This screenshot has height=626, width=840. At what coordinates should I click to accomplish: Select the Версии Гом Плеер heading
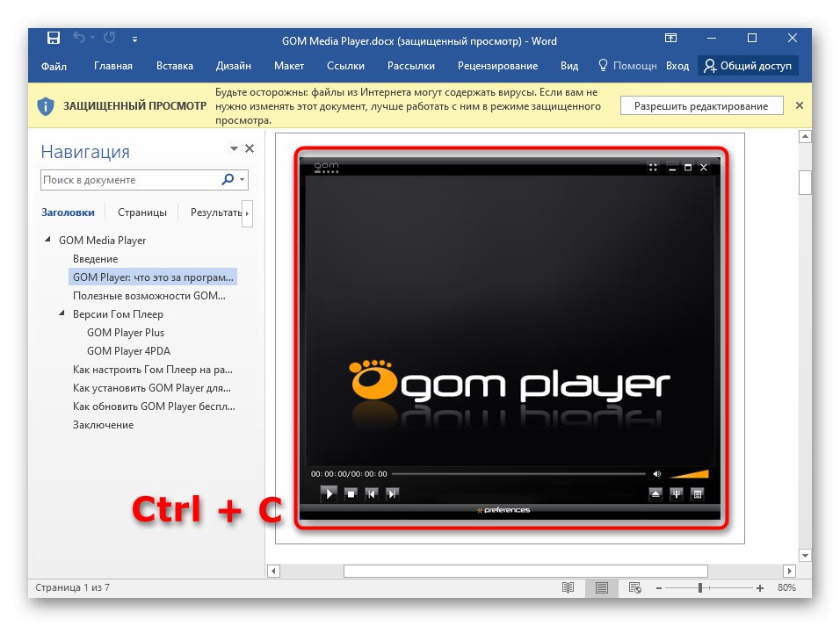(x=118, y=314)
